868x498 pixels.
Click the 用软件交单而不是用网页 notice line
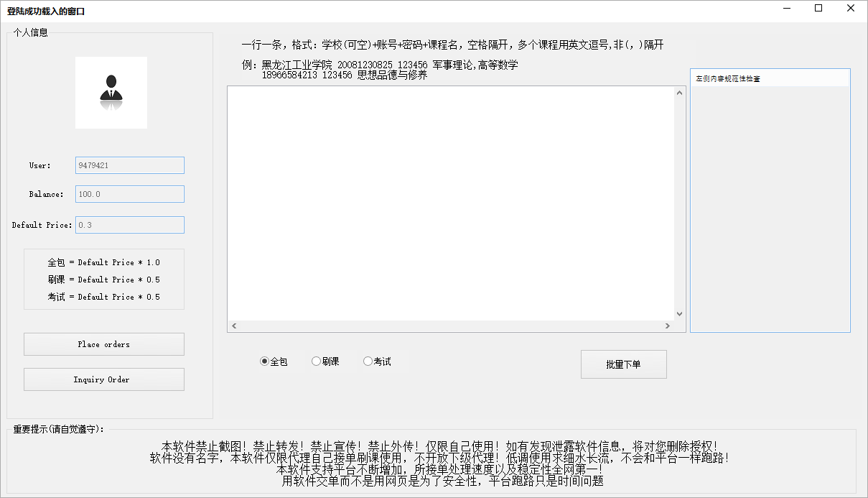(x=443, y=481)
